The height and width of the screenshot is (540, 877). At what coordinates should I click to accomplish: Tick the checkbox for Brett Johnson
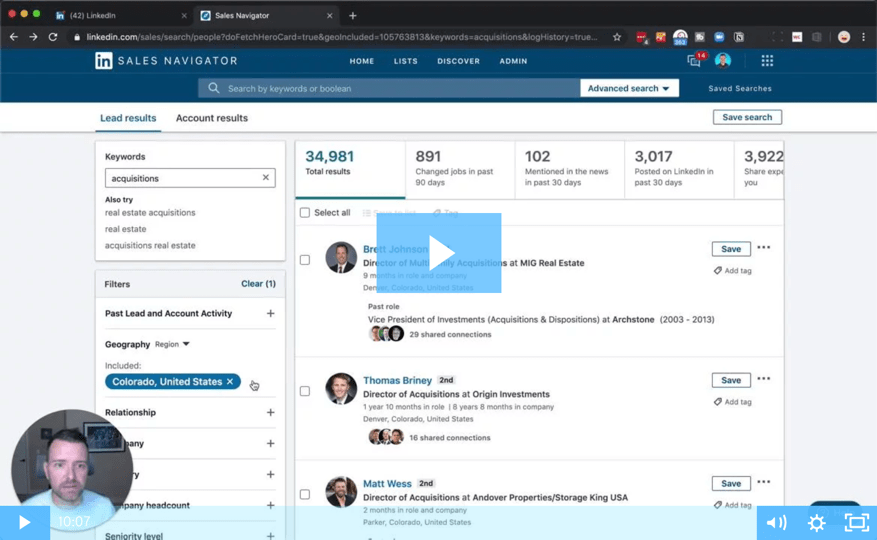click(x=305, y=260)
